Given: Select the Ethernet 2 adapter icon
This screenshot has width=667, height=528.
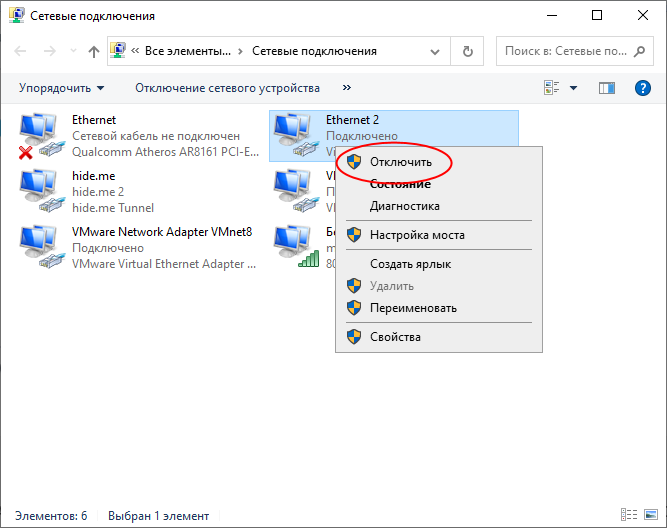Looking at the screenshot, I should [296, 135].
